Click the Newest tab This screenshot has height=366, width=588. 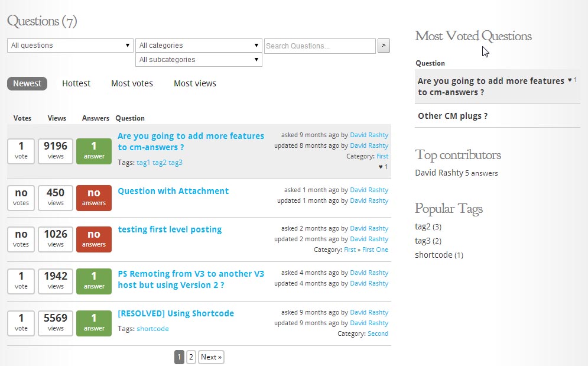coord(27,83)
